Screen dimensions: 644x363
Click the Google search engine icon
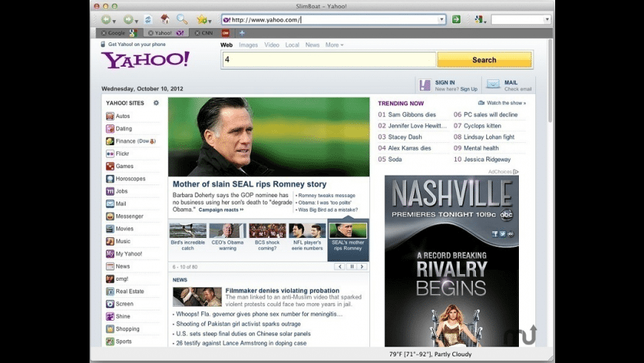pyautogui.click(x=478, y=19)
